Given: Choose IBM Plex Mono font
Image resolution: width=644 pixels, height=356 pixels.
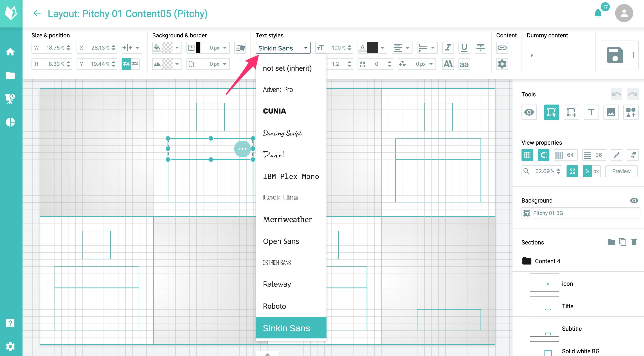Looking at the screenshot, I should pos(291,176).
